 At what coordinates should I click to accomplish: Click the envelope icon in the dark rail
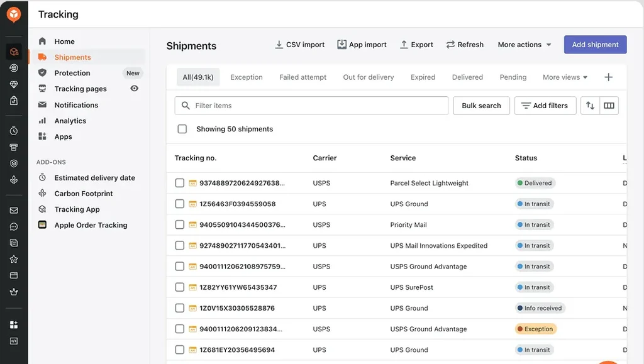[14, 211]
